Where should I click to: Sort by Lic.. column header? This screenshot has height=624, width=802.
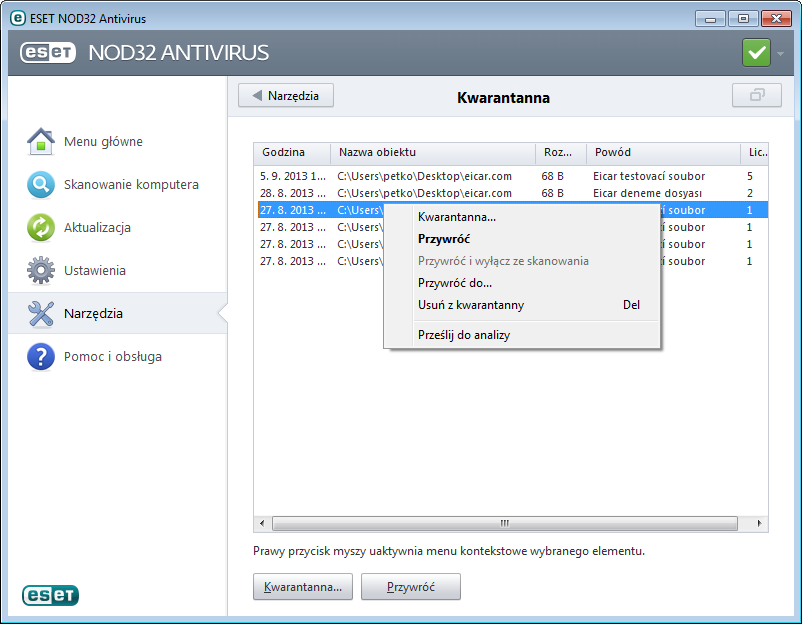click(x=755, y=152)
